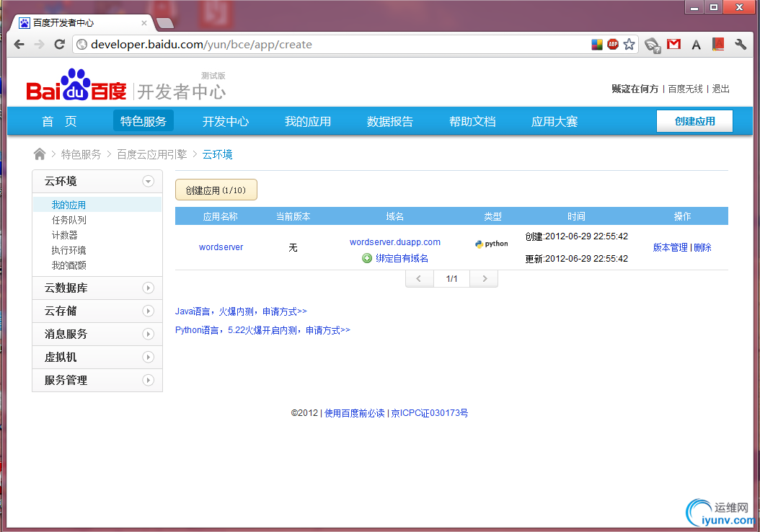The height and width of the screenshot is (532, 760).
Task: Close the 百度开发者中心 browser tab
Action: pos(144,23)
